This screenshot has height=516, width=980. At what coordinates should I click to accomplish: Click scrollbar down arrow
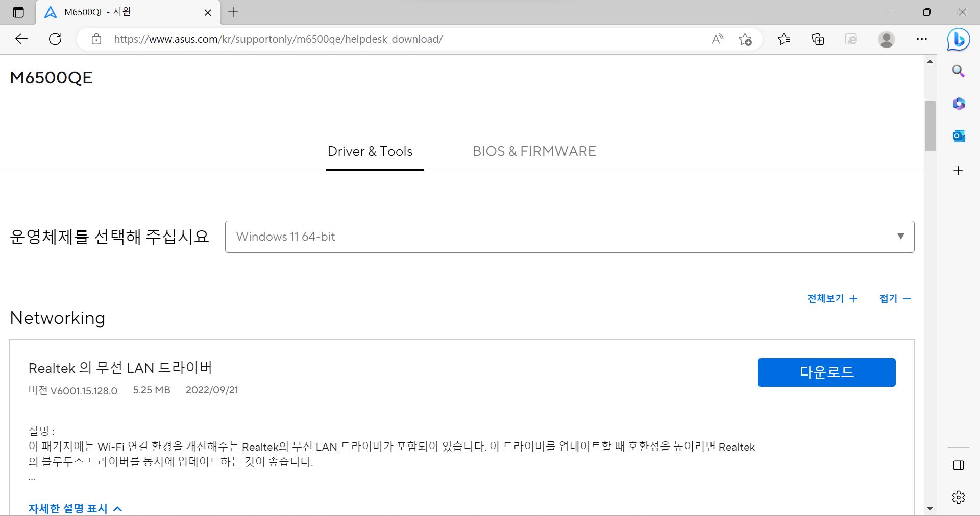(x=930, y=509)
